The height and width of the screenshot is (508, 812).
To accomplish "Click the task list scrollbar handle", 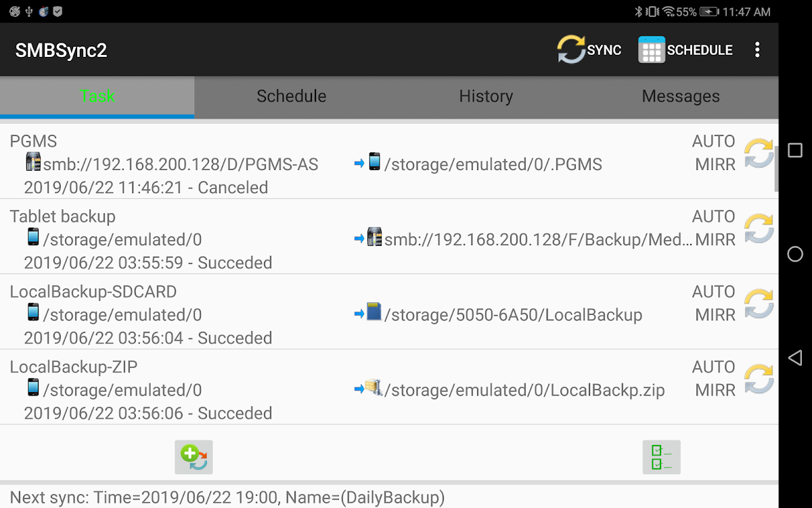I will 776,169.
